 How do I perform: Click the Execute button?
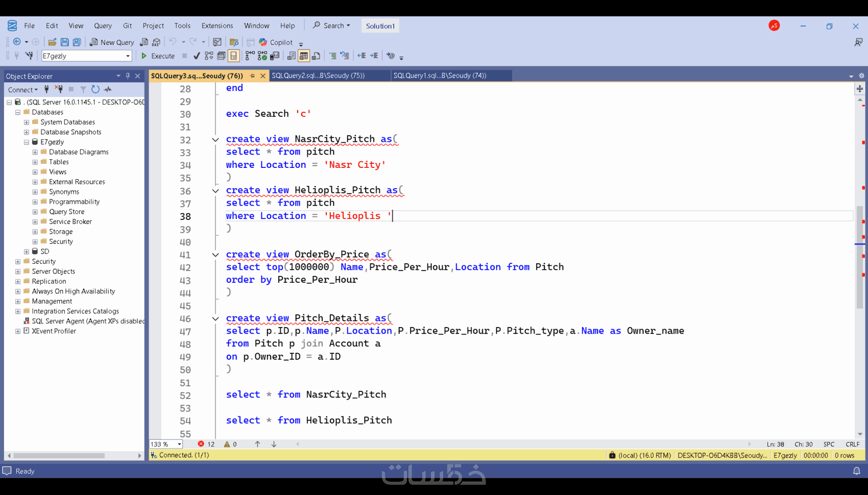tap(158, 56)
